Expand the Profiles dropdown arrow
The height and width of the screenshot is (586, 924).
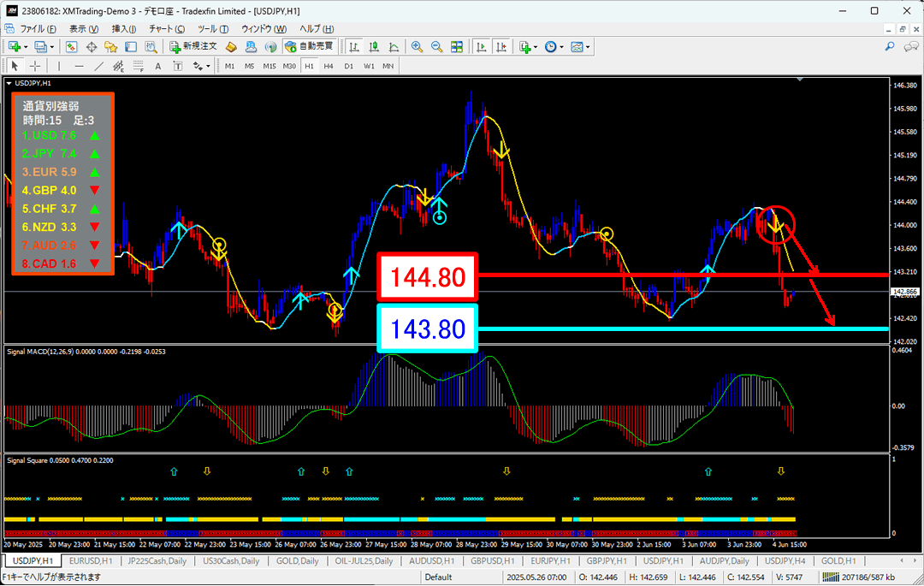(52, 47)
